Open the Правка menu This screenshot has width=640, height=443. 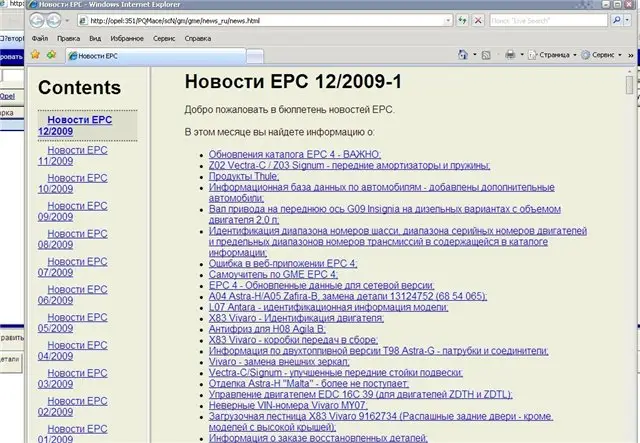tap(68, 38)
